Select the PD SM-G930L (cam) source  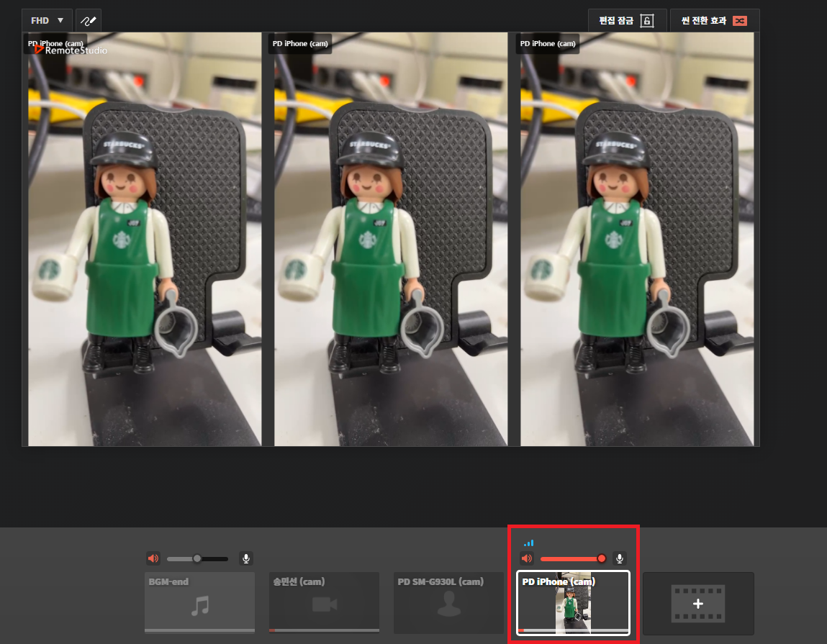point(448,602)
